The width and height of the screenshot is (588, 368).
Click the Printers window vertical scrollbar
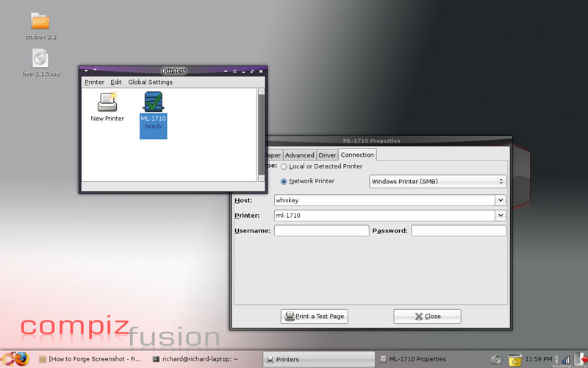pyautogui.click(x=262, y=134)
